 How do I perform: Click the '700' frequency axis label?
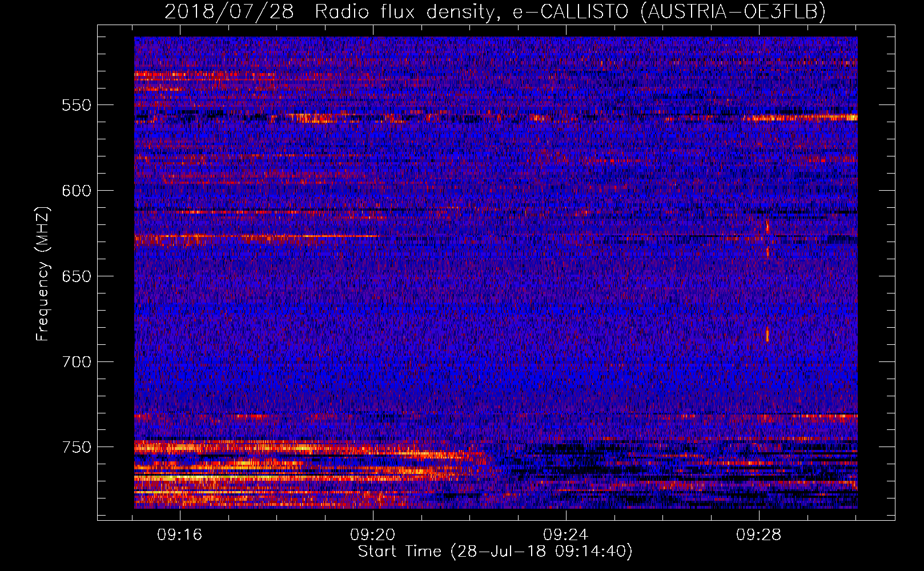coord(77,362)
